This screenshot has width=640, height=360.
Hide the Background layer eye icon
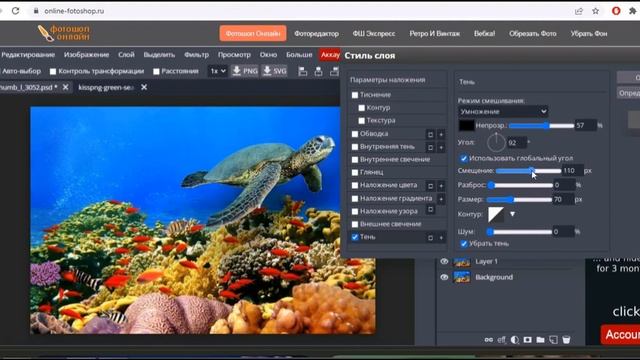coord(444,277)
